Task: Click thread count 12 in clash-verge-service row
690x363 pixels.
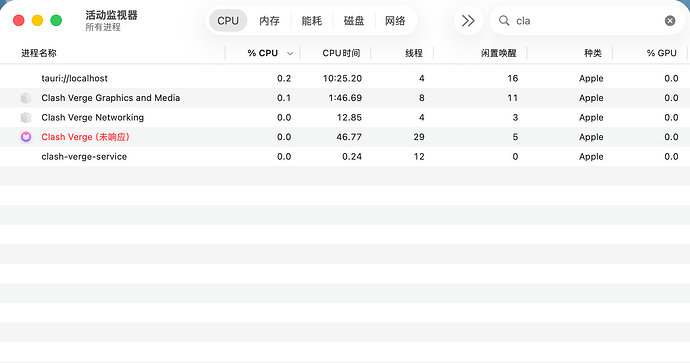Action: [x=419, y=157]
